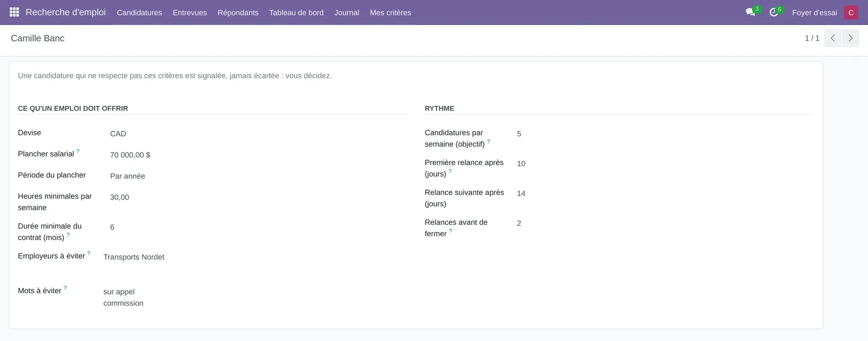This screenshot has width=868, height=341.
Task: Click the Rythme section heading
Action: [x=439, y=108]
